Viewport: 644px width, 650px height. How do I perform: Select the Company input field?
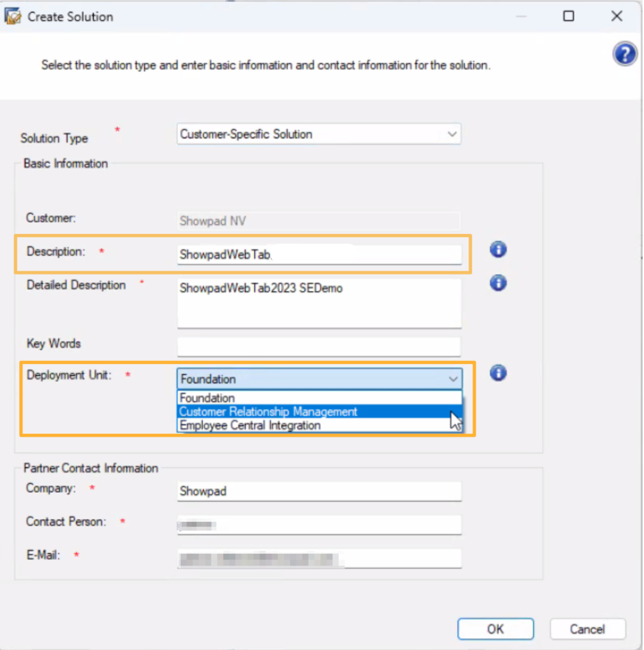click(x=319, y=491)
